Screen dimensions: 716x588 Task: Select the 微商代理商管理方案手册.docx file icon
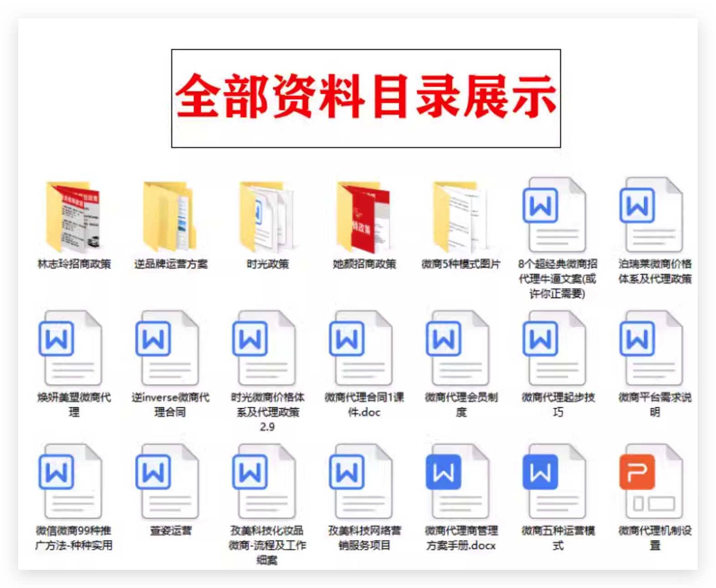(x=458, y=482)
